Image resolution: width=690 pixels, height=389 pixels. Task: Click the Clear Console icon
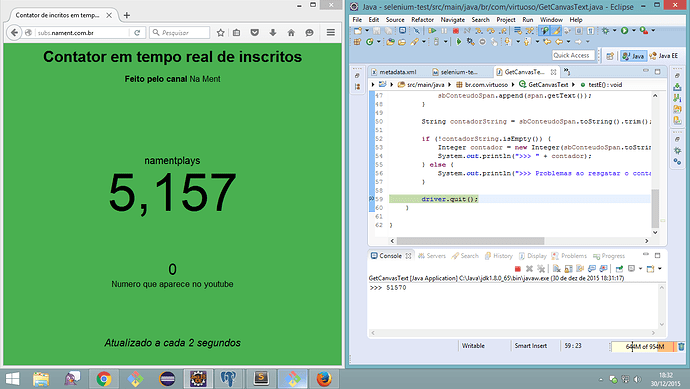(557, 268)
